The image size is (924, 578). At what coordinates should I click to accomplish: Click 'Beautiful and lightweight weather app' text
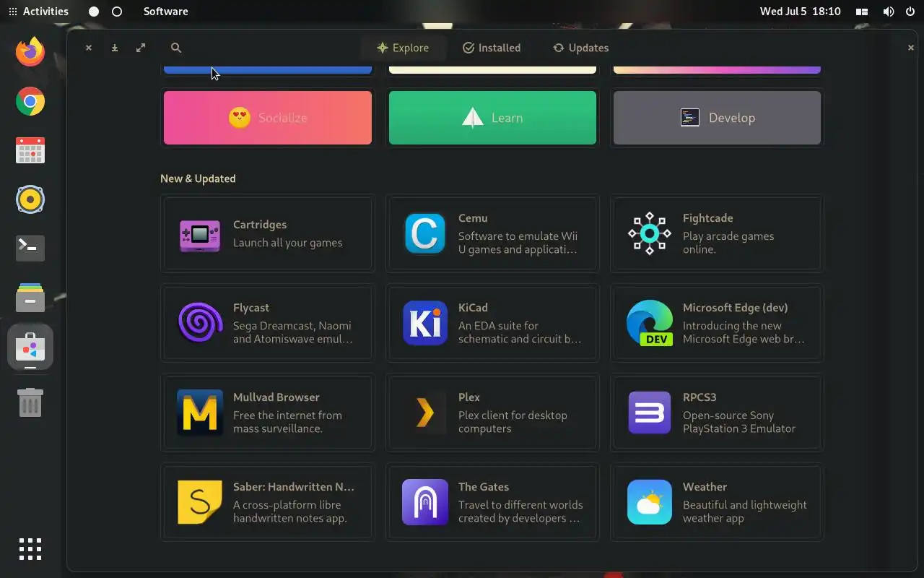click(x=745, y=512)
